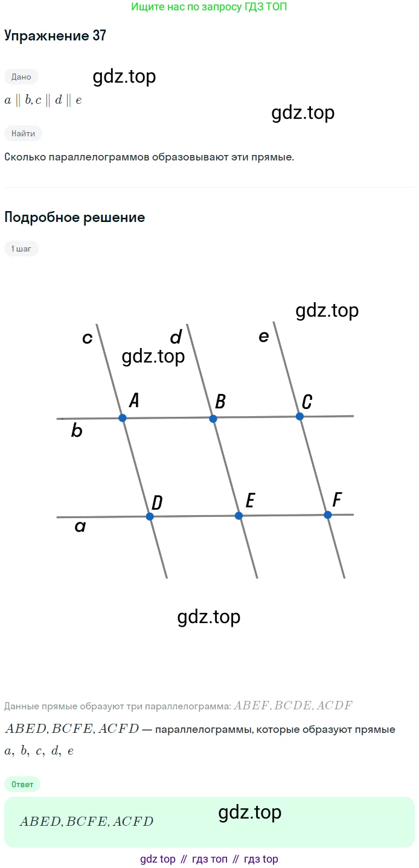The image size is (419, 868).
Task: Click blue point A on the diagram
Action: click(x=123, y=417)
